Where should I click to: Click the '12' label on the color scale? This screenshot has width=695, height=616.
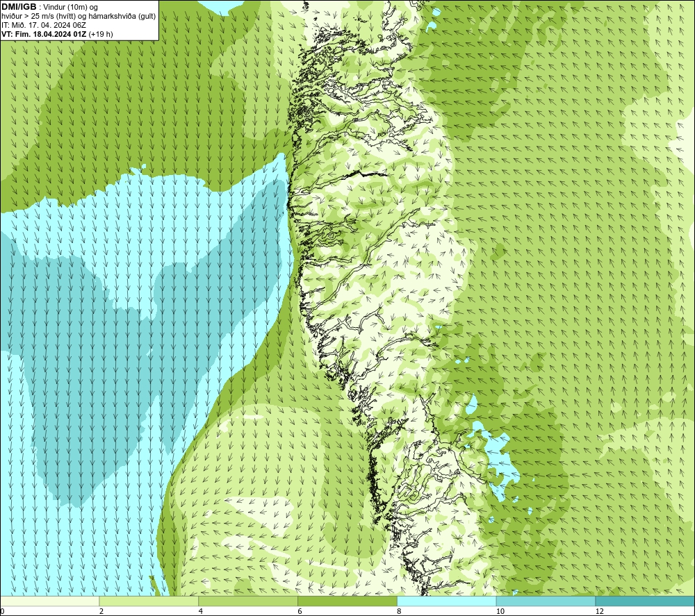tap(600, 611)
